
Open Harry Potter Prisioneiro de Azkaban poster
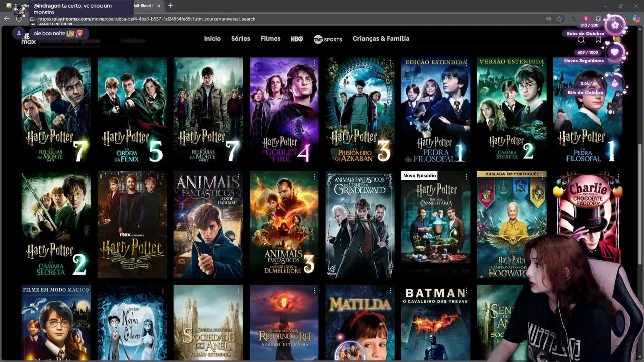tap(360, 111)
